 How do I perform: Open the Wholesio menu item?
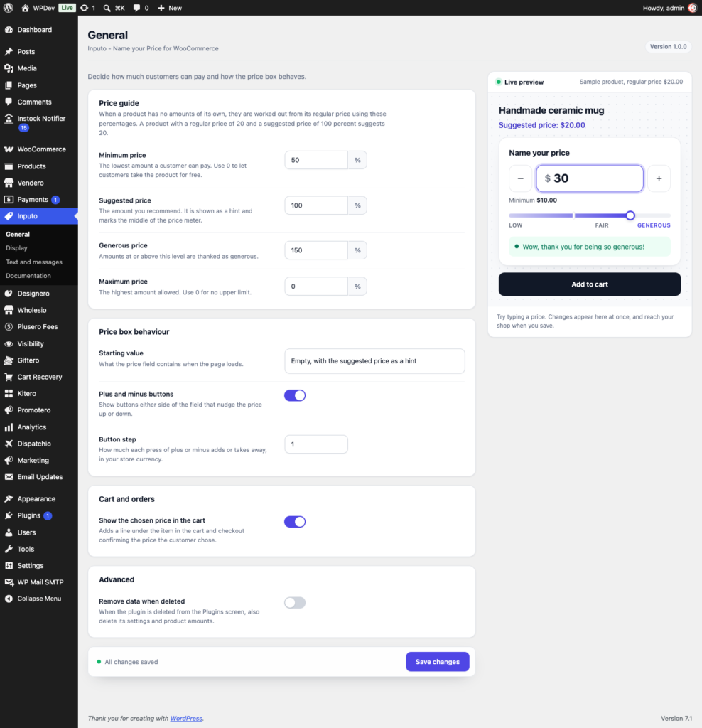(39, 310)
